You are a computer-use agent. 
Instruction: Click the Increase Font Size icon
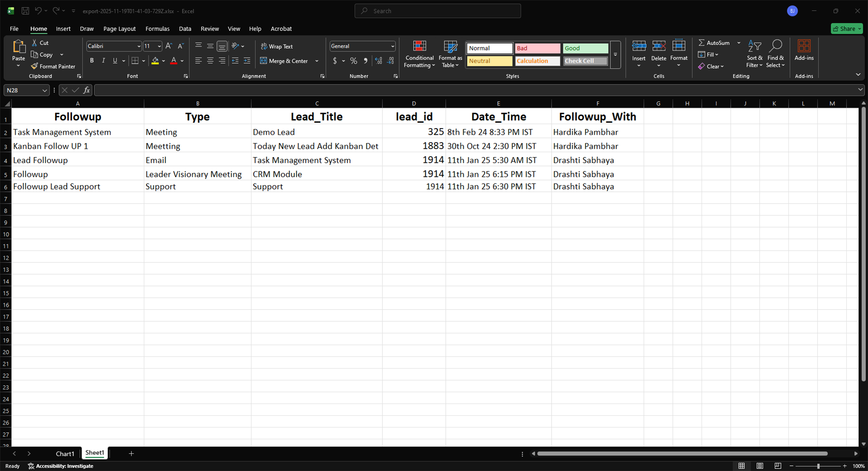(x=169, y=46)
